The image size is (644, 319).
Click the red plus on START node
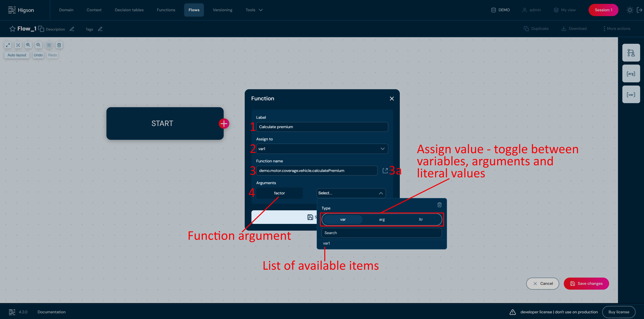(224, 124)
